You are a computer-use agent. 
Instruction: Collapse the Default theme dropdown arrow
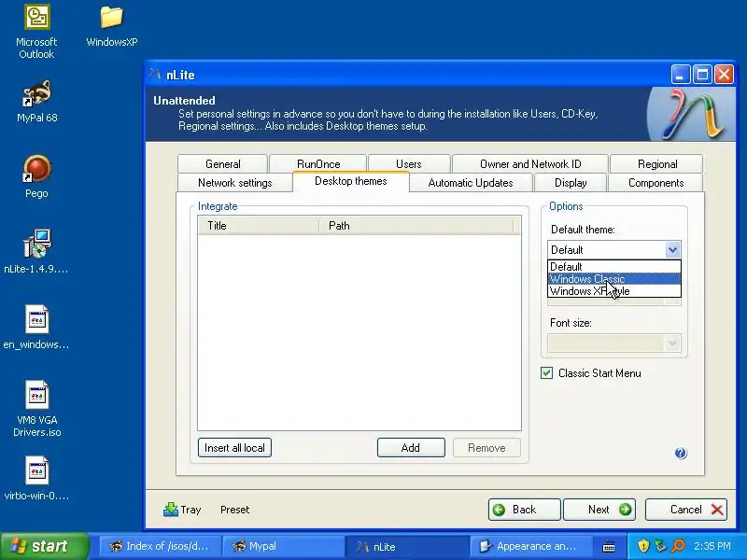[x=672, y=249]
